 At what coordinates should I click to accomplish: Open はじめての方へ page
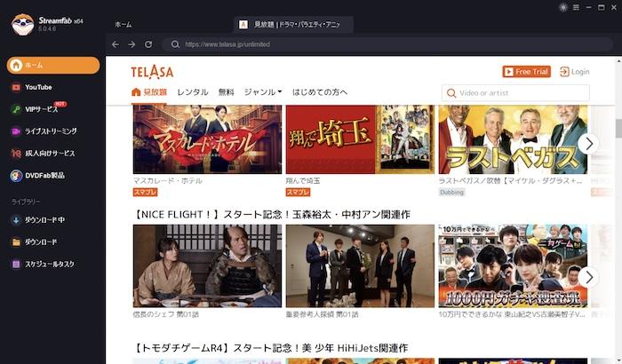pyautogui.click(x=320, y=92)
